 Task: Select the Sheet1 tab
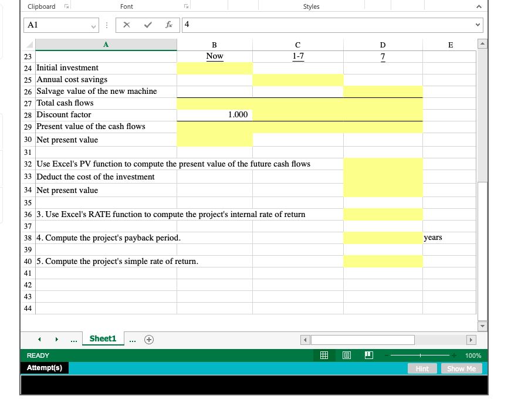click(x=103, y=339)
